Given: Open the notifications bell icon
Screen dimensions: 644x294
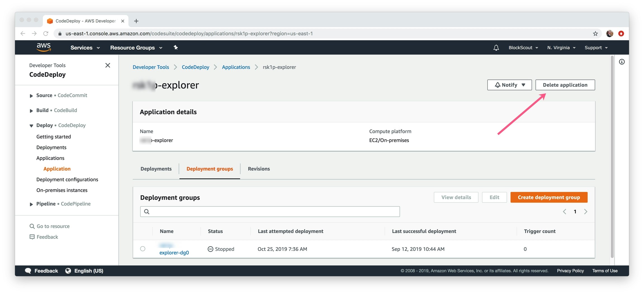Looking at the screenshot, I should tap(496, 48).
